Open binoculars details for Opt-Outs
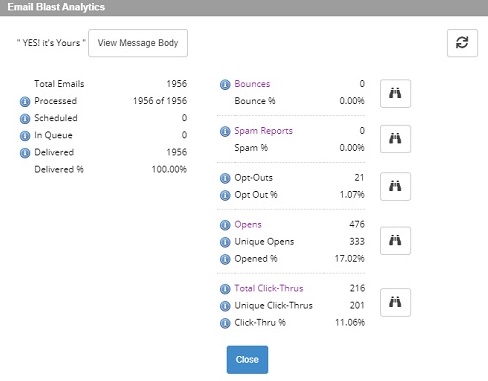Image resolution: width=488 pixels, height=381 pixels. (395, 186)
